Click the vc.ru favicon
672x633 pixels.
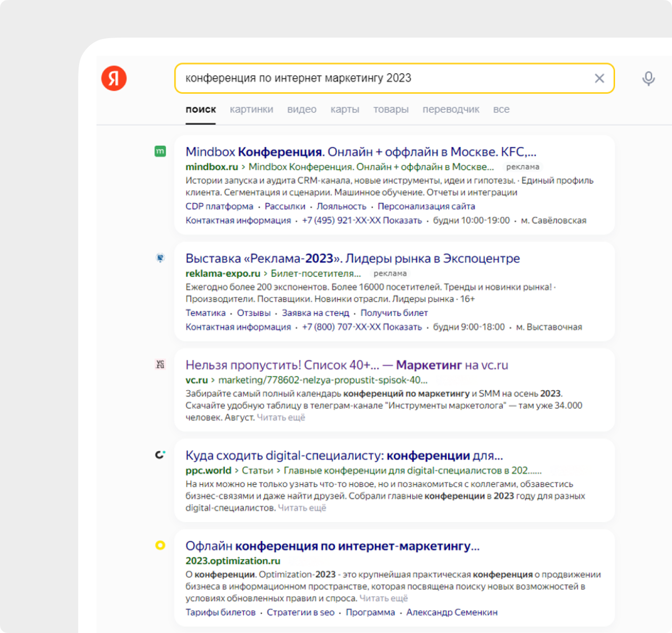[160, 365]
